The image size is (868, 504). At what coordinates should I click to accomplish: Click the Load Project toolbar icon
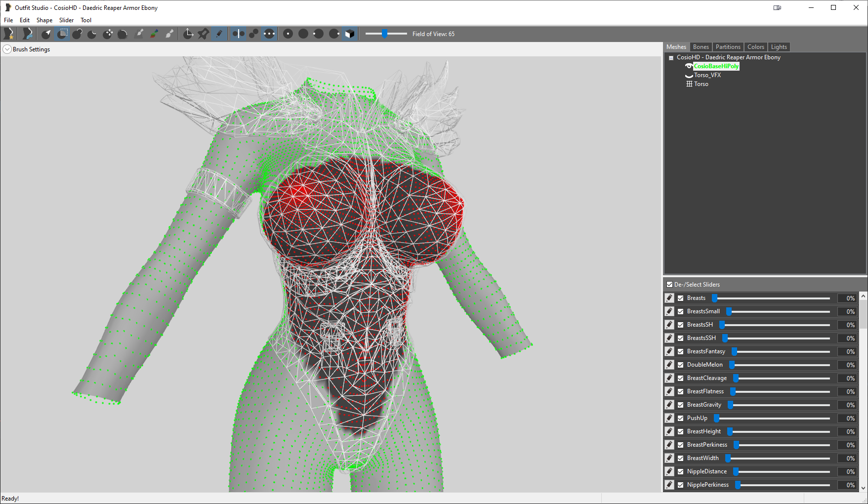(27, 34)
